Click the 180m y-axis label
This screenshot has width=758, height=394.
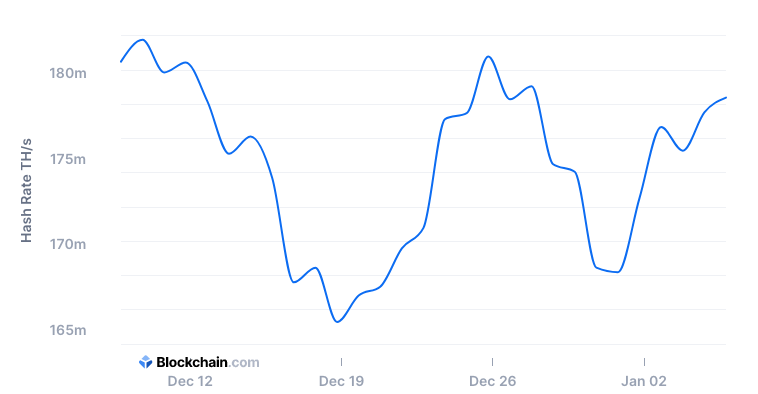tap(68, 73)
